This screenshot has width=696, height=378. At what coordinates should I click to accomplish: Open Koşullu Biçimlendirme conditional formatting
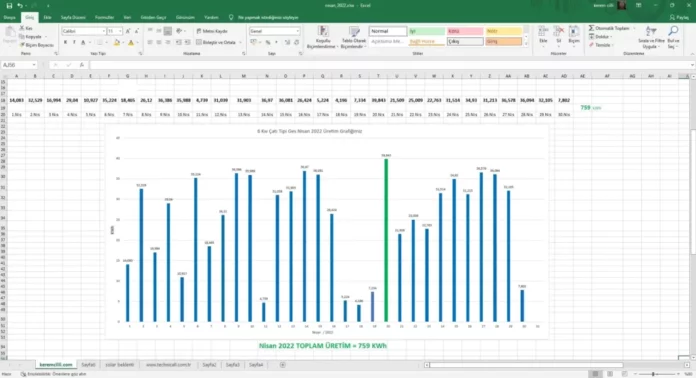pos(323,37)
